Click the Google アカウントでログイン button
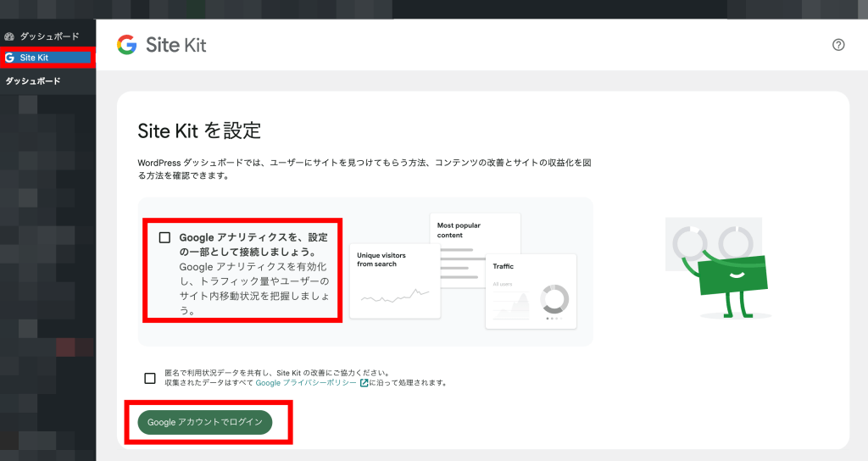Viewport: 868px width, 461px height. (x=205, y=422)
